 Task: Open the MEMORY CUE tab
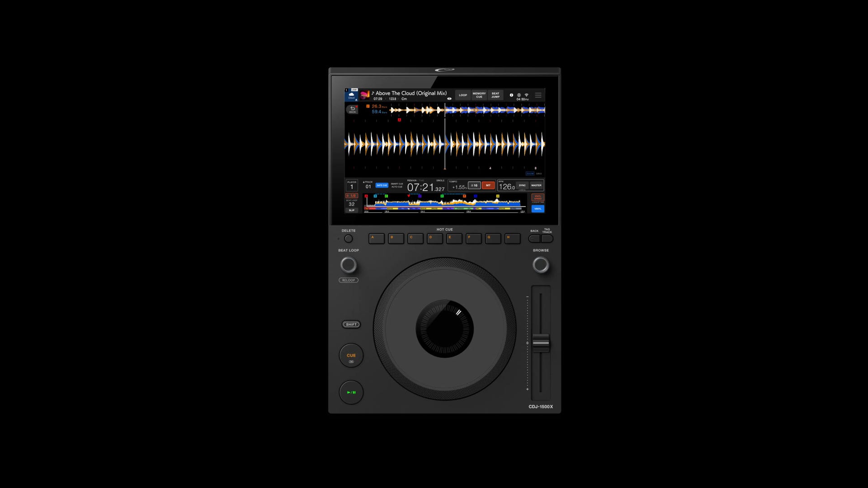tap(479, 95)
